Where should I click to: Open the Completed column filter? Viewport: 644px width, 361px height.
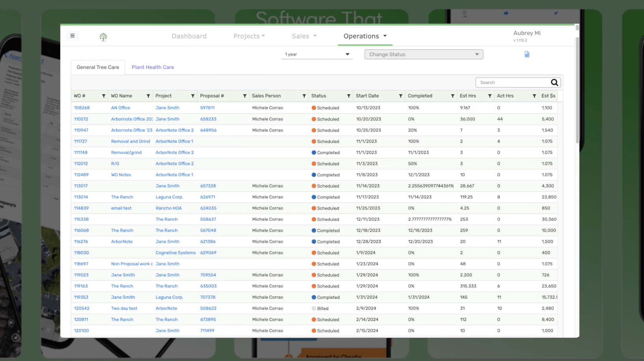(x=453, y=96)
